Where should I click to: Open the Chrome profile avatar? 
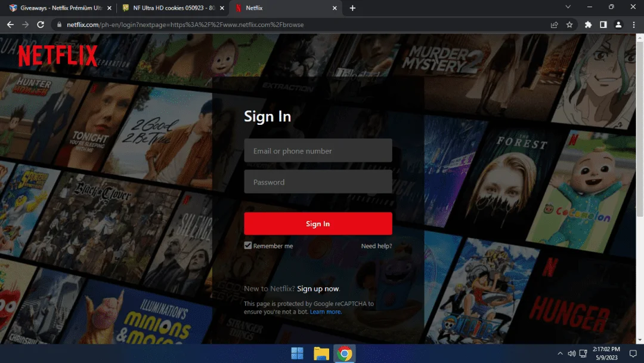618,24
